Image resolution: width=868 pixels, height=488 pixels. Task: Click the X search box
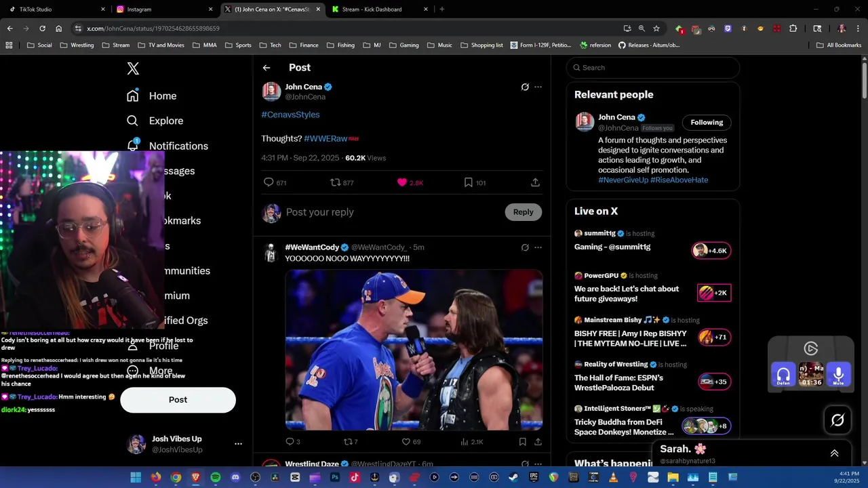(653, 68)
